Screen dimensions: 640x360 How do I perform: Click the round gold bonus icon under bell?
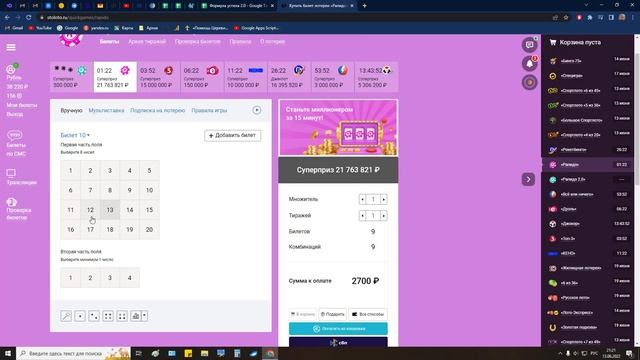click(x=529, y=82)
